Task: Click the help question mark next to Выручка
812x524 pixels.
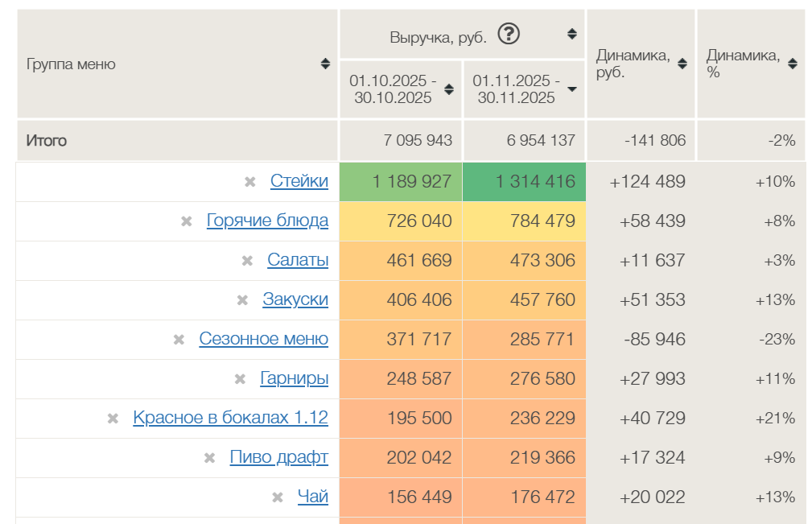Action: tap(509, 35)
